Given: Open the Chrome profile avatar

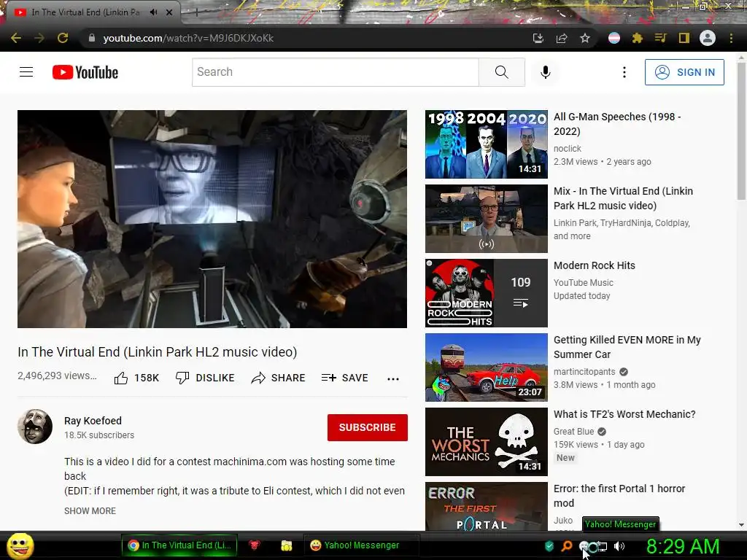Looking at the screenshot, I should coord(708,38).
